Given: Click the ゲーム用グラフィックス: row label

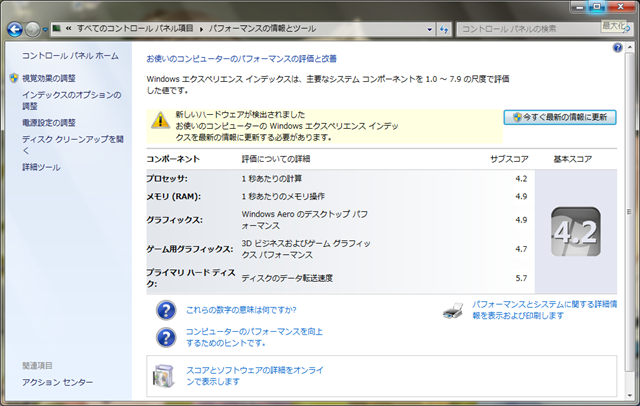Looking at the screenshot, I should [190, 248].
